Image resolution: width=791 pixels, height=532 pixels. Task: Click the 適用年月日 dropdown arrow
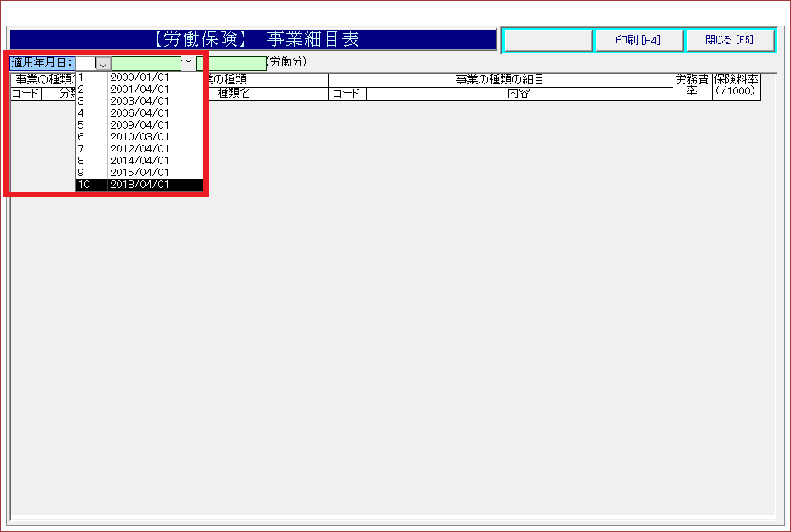coord(102,63)
